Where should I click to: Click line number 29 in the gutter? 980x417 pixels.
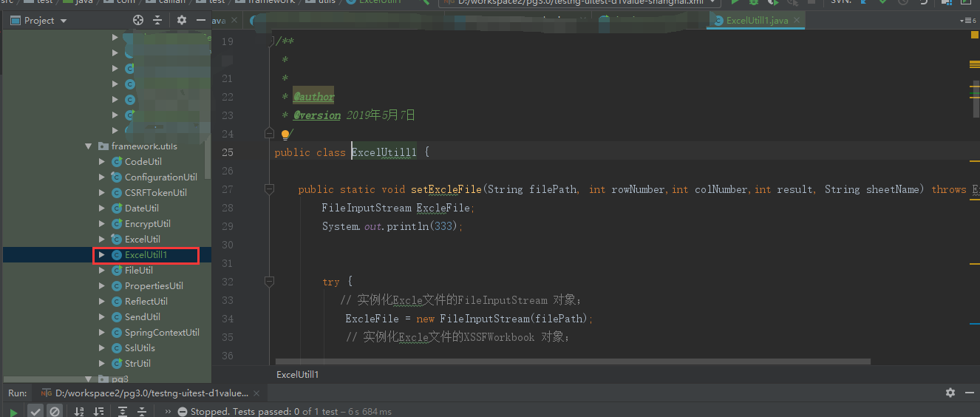[228, 226]
